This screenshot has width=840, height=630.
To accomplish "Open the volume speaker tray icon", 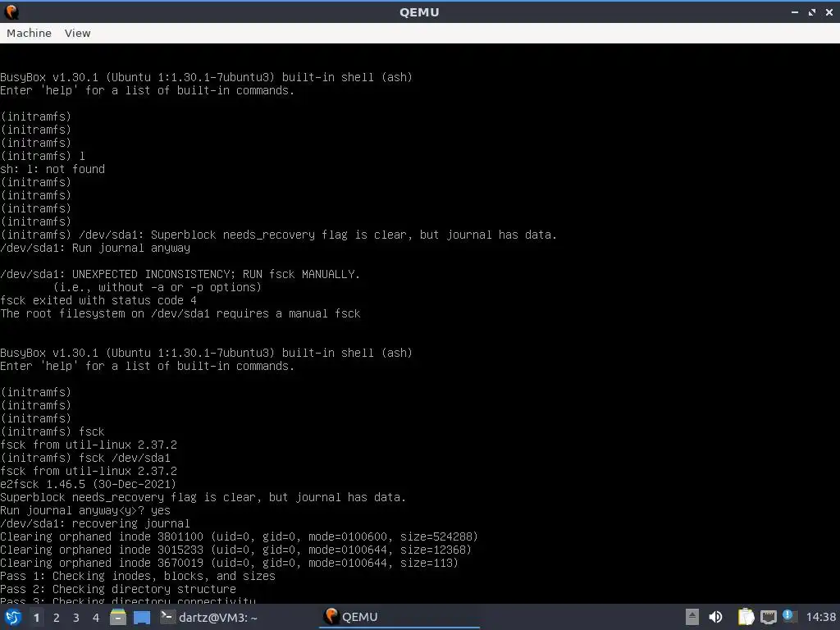I will click(715, 617).
